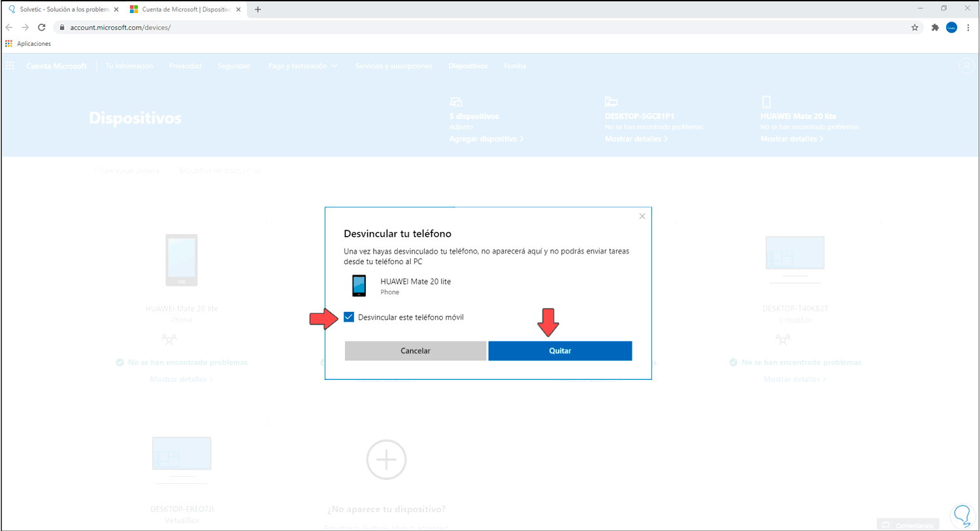980x531 pixels.
Task: Close the Desvincular tu teléfono dialog
Action: click(642, 216)
